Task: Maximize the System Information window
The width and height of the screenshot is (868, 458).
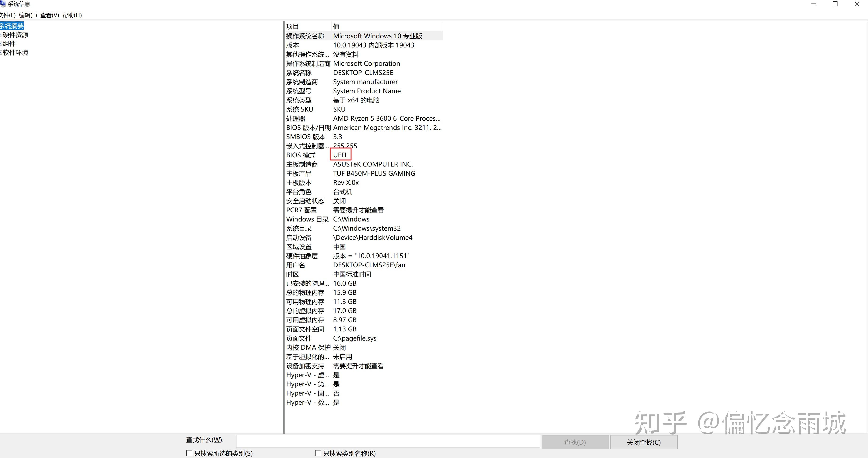Action: coord(835,4)
